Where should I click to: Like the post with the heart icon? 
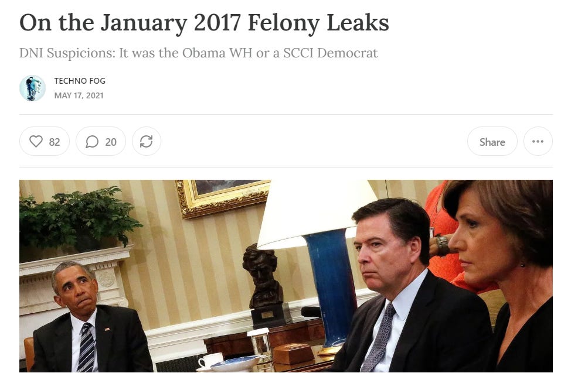36,142
